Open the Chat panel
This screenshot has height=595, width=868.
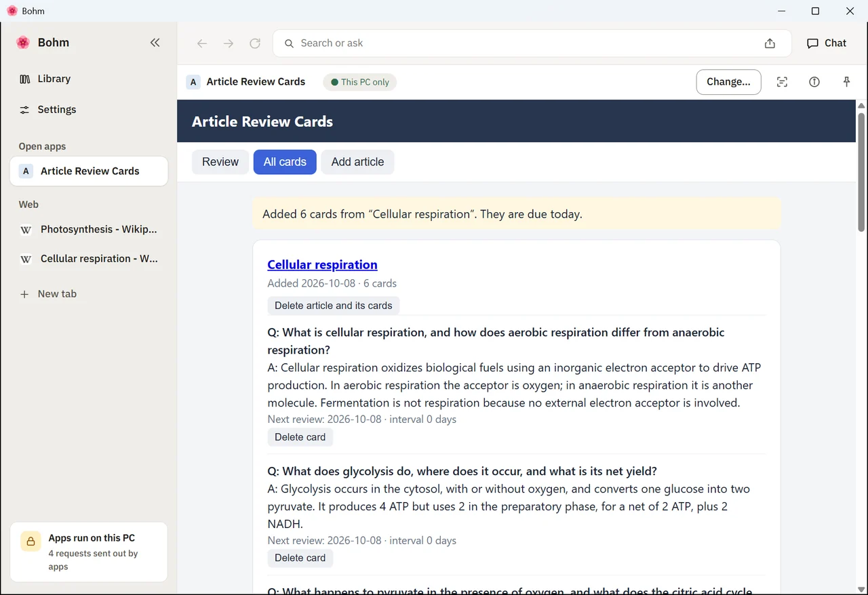tap(827, 43)
